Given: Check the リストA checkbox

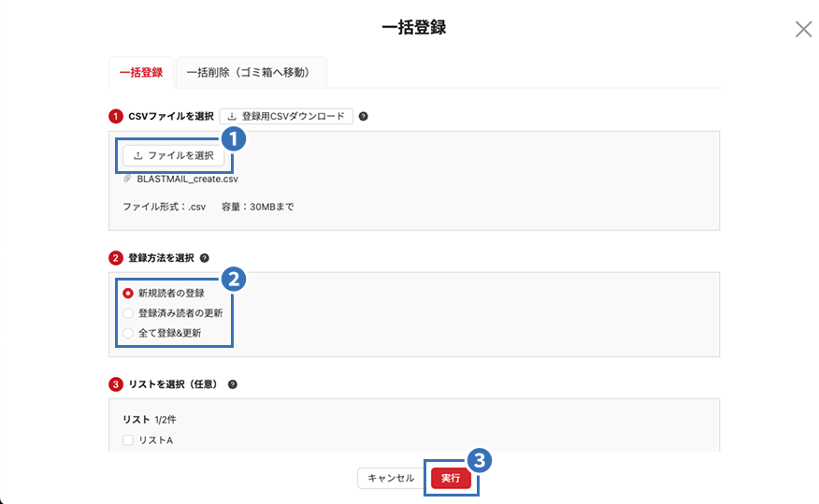Looking at the screenshot, I should point(128,439).
